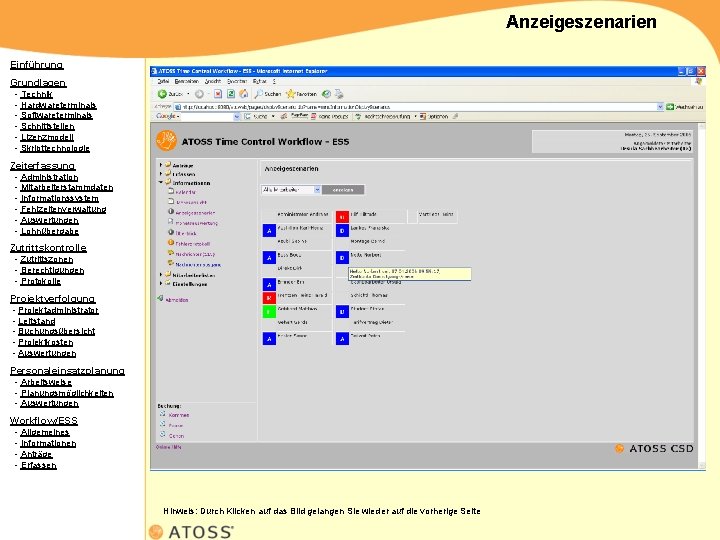Click the grey anzeigen button
This screenshot has height=540, width=720.
pyautogui.click(x=343, y=190)
